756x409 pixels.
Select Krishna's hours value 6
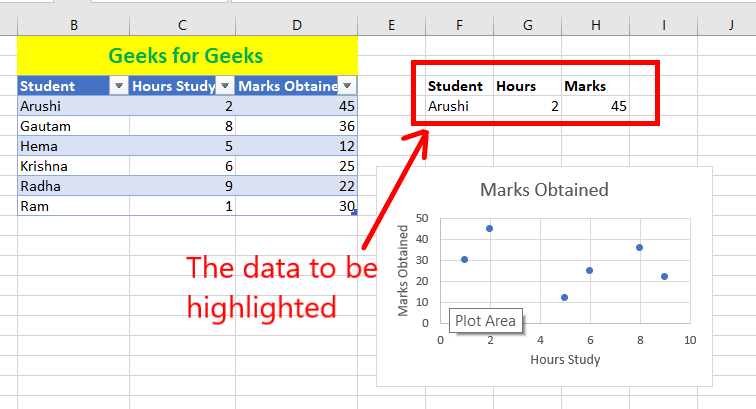(182, 166)
